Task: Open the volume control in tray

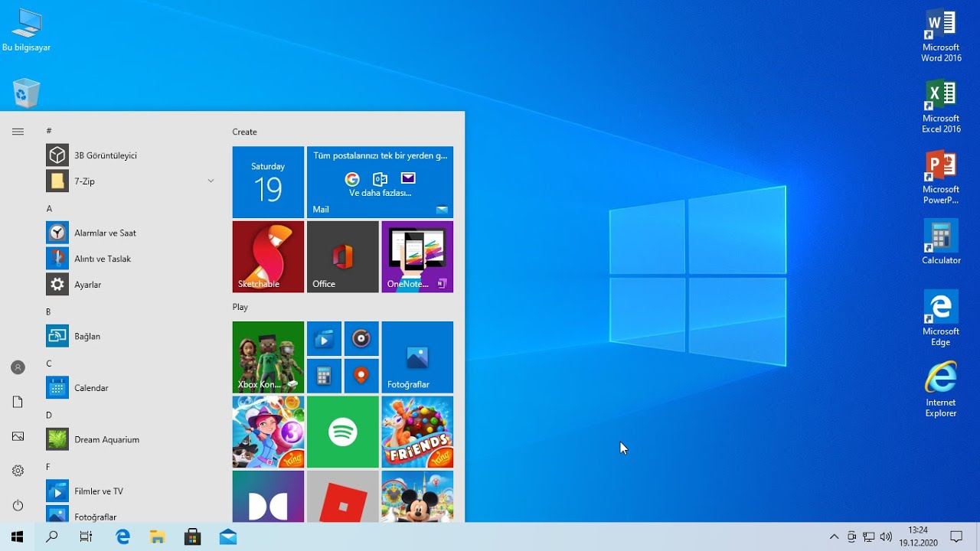Action: (886, 537)
